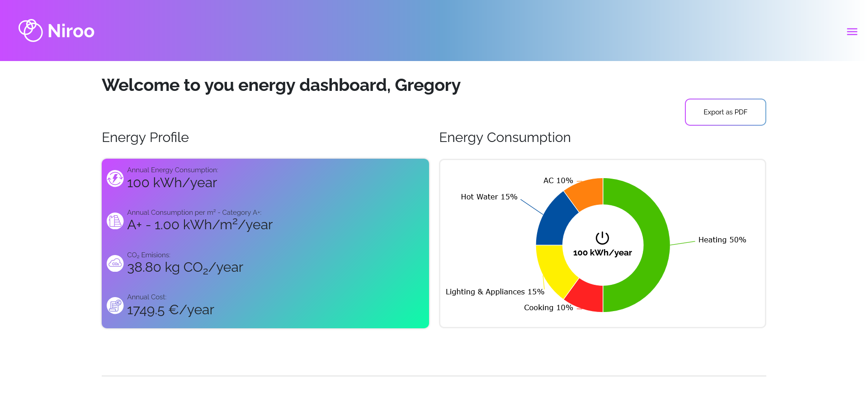This screenshot has height=397, width=868.
Task: Select the red Cooking chart segment
Action: click(x=586, y=297)
